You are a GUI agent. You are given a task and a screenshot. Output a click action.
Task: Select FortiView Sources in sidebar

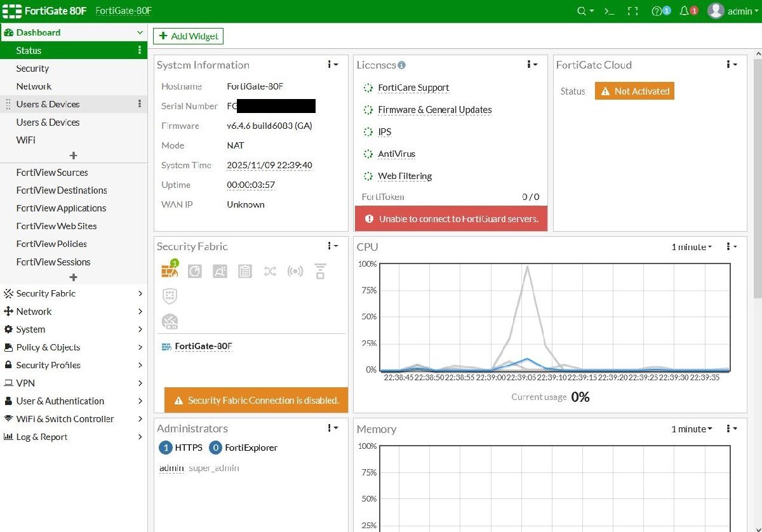coord(52,173)
